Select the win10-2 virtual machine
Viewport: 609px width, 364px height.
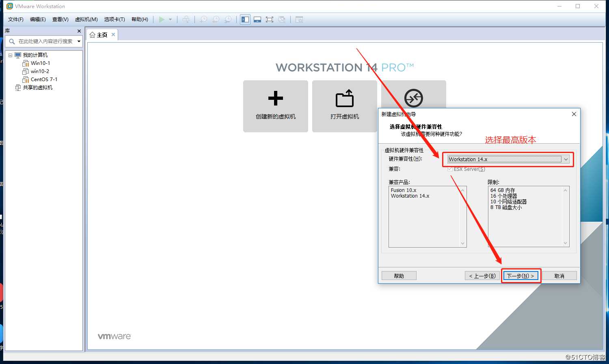[x=40, y=71]
